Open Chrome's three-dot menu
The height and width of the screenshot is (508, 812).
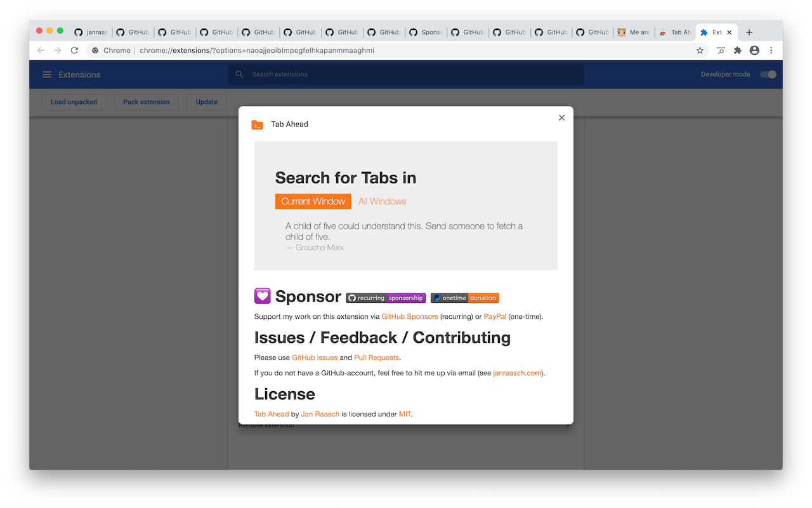coord(771,50)
